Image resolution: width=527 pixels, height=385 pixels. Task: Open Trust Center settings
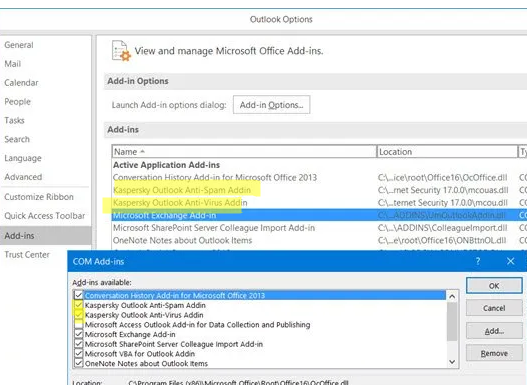27,255
